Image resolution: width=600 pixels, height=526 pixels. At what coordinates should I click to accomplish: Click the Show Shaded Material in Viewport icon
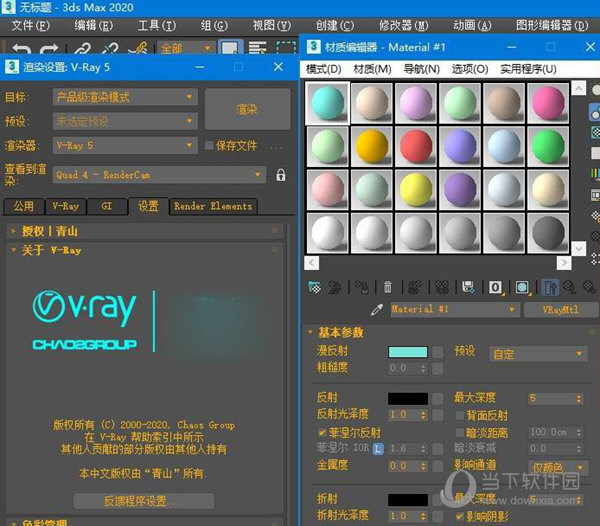[522, 287]
